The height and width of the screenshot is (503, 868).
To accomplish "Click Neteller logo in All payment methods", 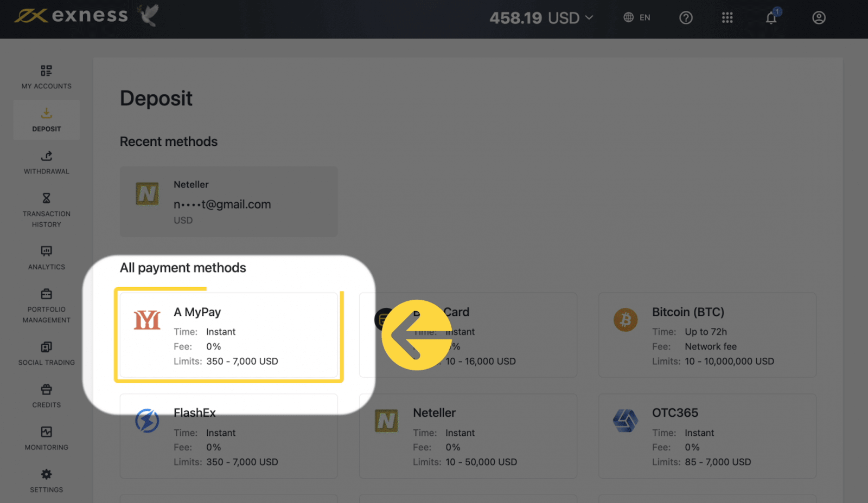I will [386, 421].
